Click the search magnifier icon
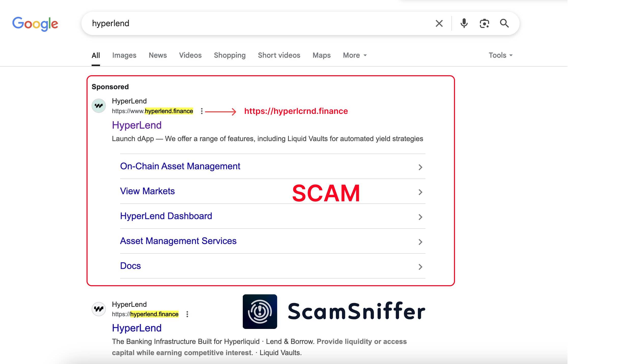Screen dimensions: 626x364 (504, 23)
